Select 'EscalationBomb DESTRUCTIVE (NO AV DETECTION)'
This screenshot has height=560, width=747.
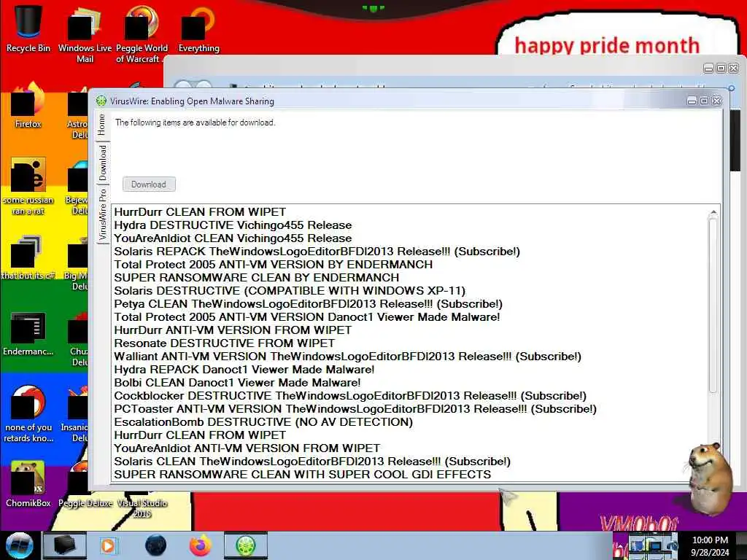point(263,422)
